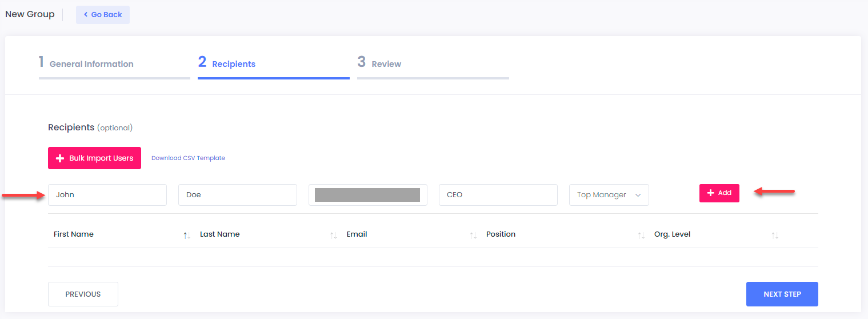Download the CSV Template link
The height and width of the screenshot is (319, 868).
[188, 158]
